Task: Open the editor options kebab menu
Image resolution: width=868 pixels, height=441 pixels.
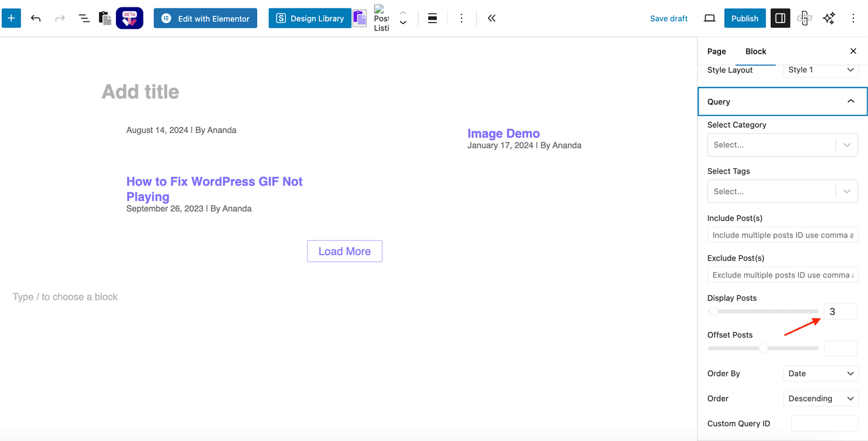Action: (853, 18)
